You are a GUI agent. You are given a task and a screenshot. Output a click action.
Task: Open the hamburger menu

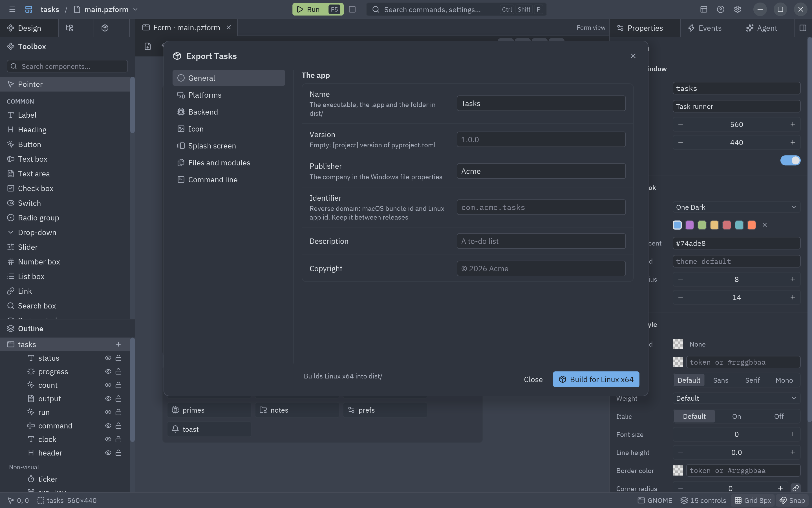12,9
